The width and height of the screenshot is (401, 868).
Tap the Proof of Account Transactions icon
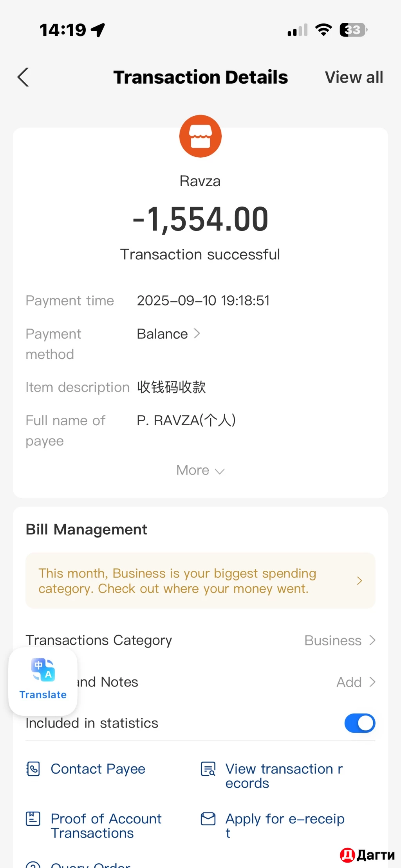33,819
